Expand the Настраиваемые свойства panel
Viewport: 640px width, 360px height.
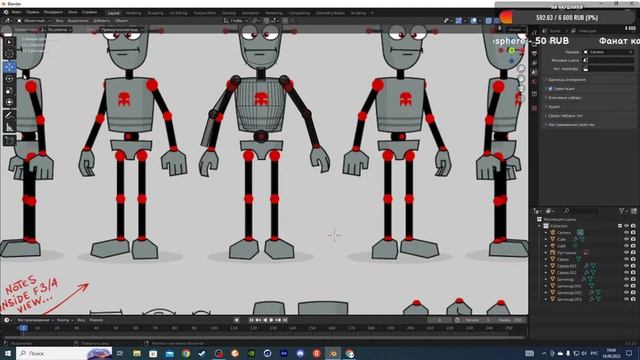pos(570,124)
